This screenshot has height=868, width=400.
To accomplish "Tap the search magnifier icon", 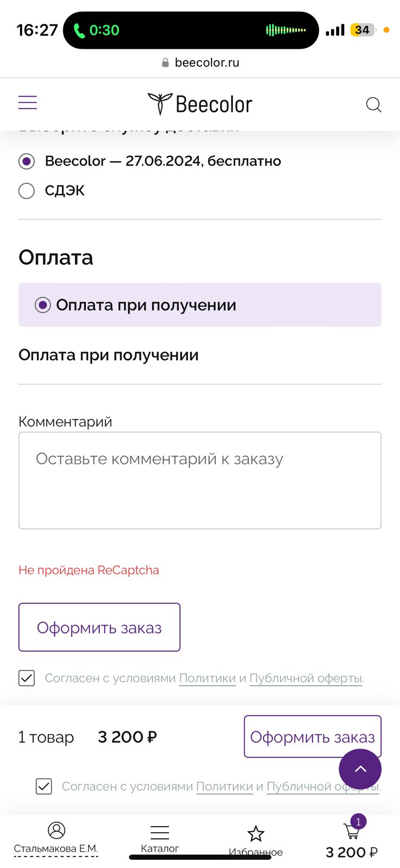I will (373, 104).
